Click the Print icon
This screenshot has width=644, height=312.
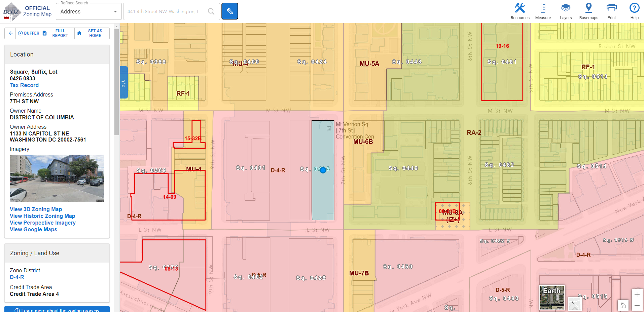(611, 11)
